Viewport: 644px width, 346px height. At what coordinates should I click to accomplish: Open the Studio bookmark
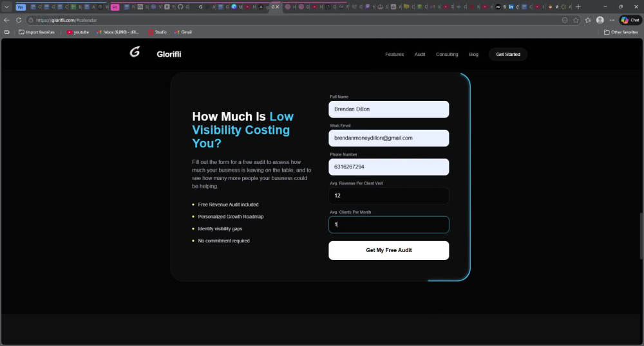point(157,32)
